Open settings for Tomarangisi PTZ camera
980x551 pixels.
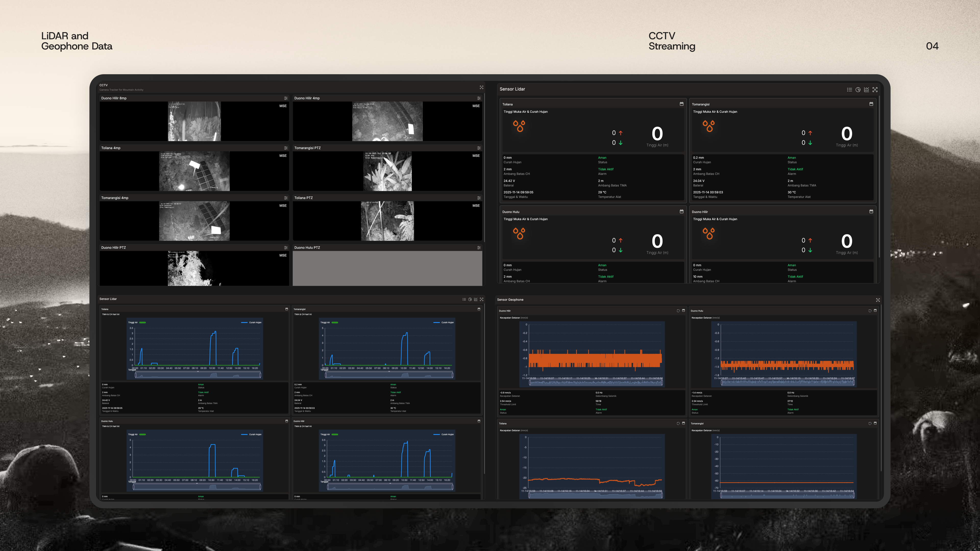479,148
